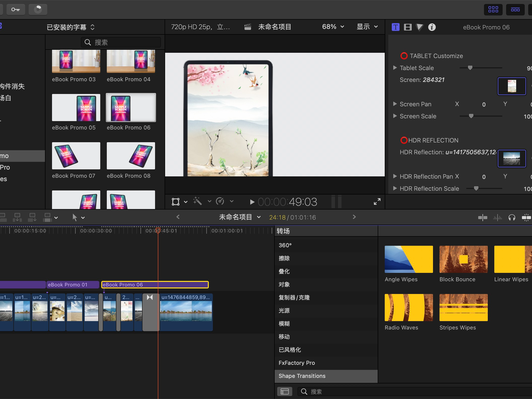Expand the Tablet Scale disclosure triangle

(x=395, y=68)
